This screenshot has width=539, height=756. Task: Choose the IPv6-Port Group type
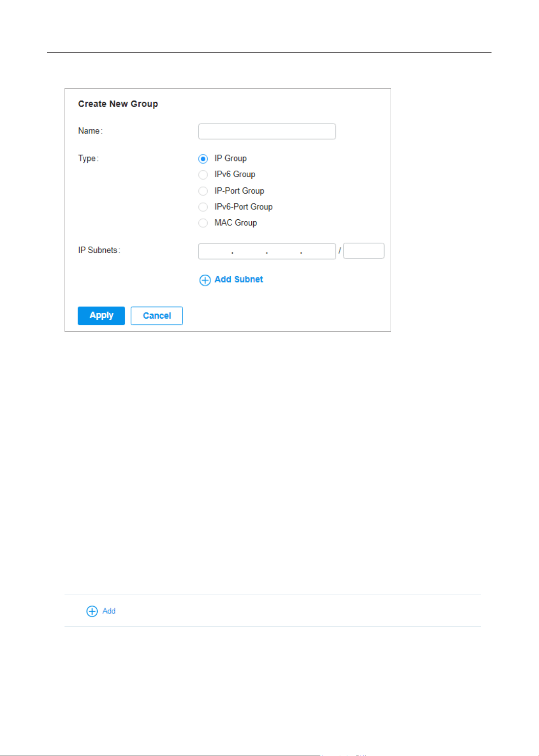[x=203, y=207]
